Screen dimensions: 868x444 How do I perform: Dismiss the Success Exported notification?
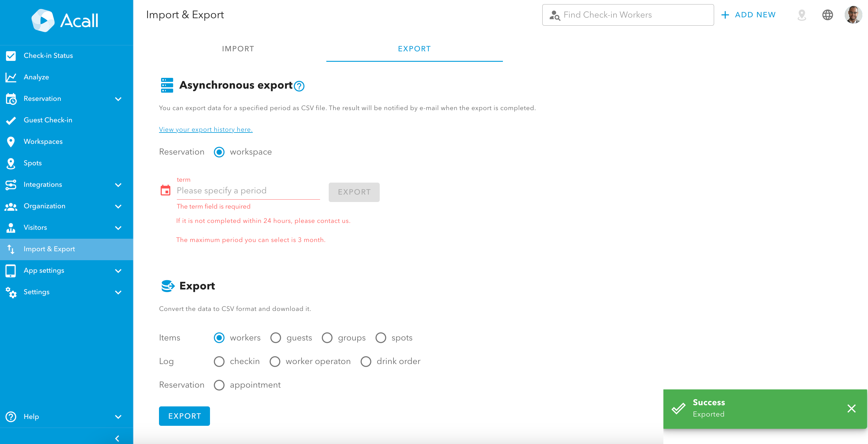pyautogui.click(x=851, y=408)
